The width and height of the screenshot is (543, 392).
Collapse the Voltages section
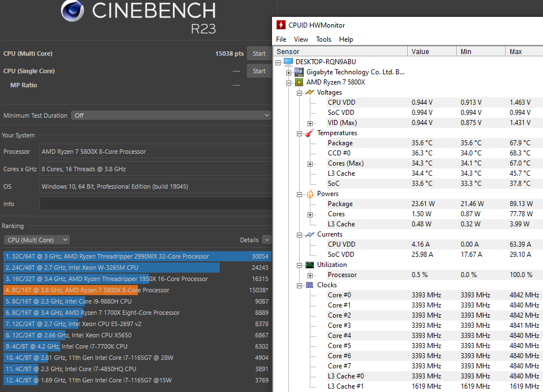[300, 93]
